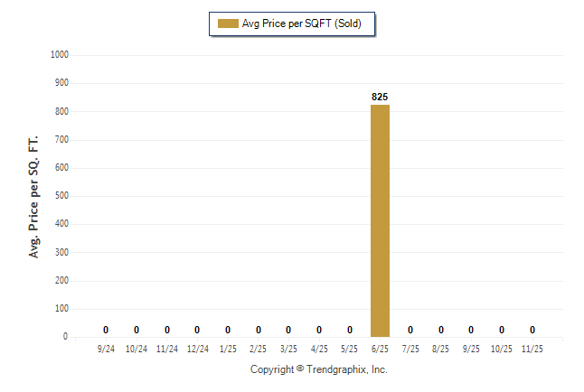This screenshot has height=392, width=584.
Task: Select the 8/25 month label
Action: click(x=441, y=349)
